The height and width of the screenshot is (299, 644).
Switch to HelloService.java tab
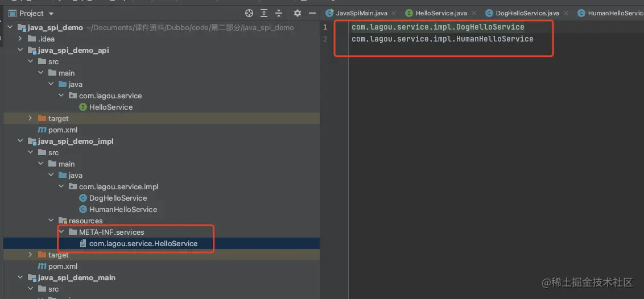(441, 13)
